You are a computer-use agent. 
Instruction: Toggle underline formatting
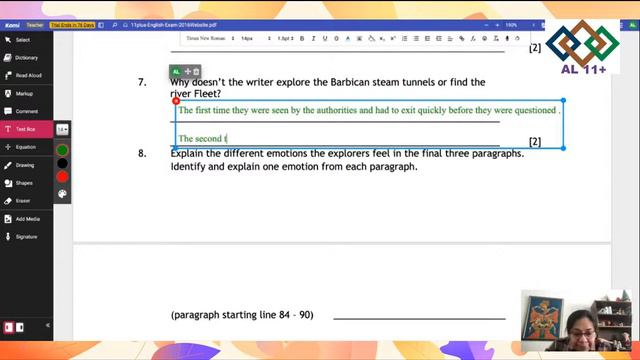point(325,38)
